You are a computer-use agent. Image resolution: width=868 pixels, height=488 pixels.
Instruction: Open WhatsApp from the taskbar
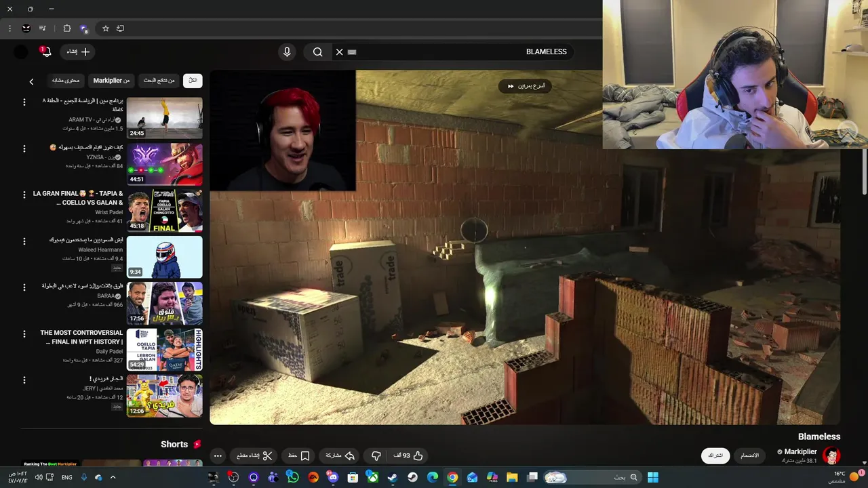tap(293, 478)
